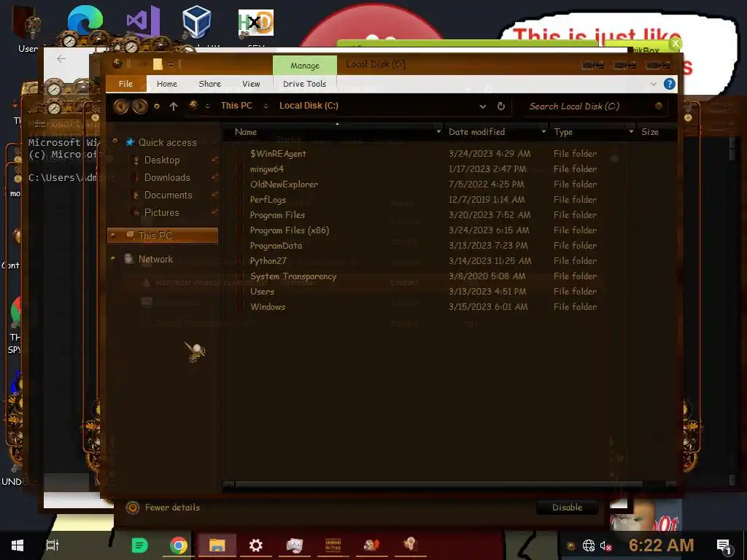This screenshot has width=747, height=560.
Task: Select the Python27 folder
Action: (268, 261)
